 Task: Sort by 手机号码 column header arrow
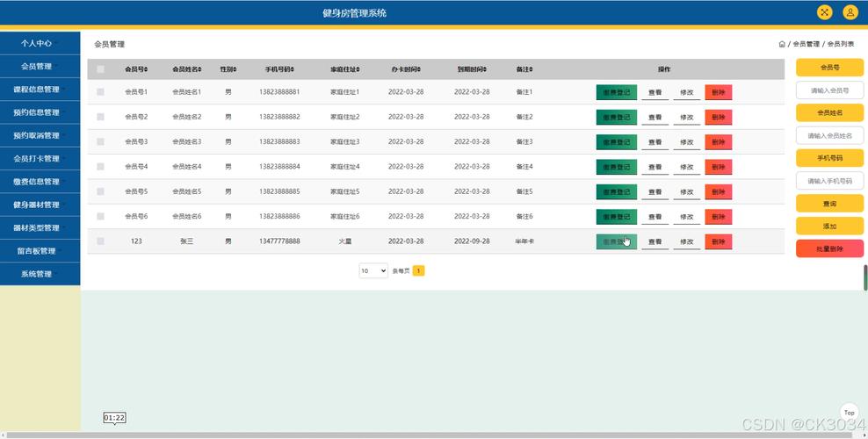coord(293,69)
